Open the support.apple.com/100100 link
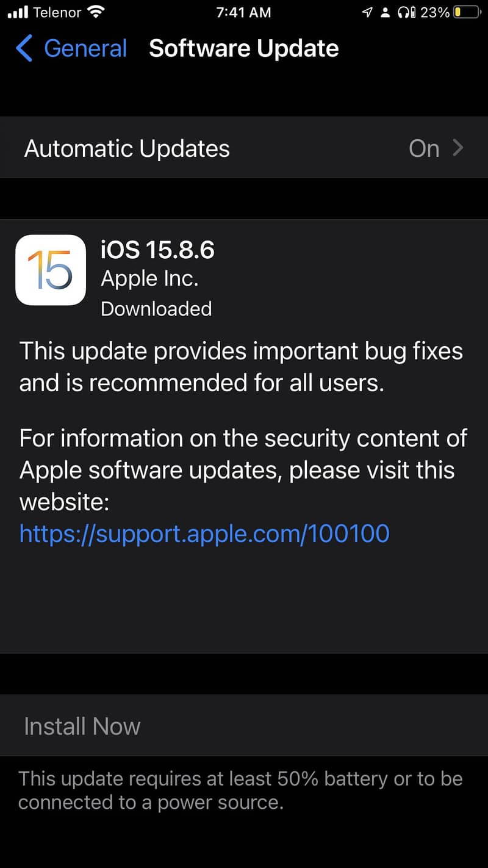The image size is (488, 868). pos(204,533)
